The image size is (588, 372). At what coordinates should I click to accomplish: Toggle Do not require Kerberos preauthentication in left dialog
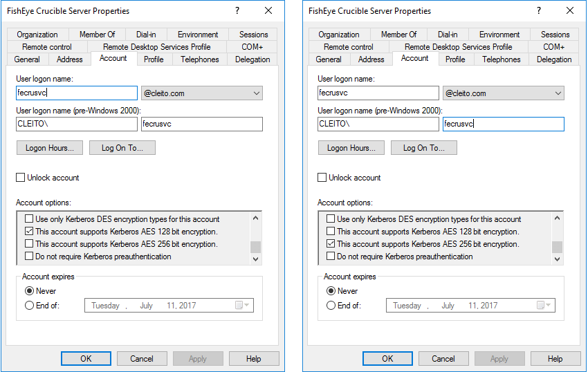29,256
